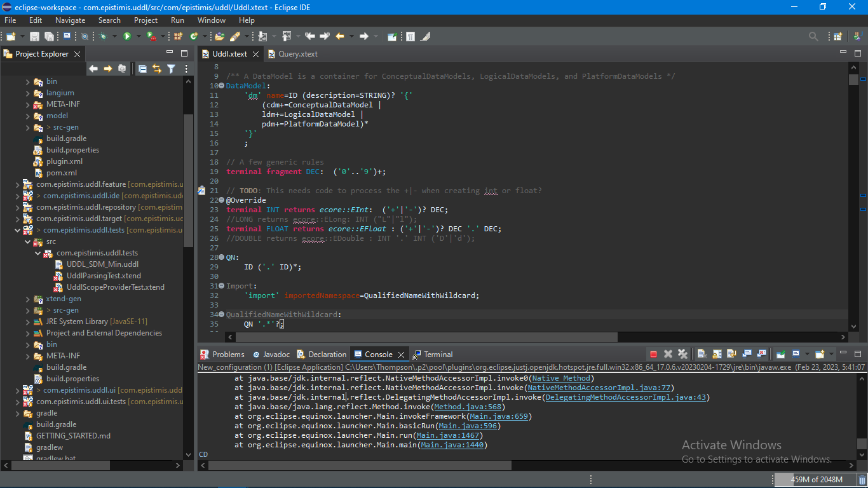The height and width of the screenshot is (488, 868).
Task: Jump to Last Edit Location icon
Action: 310,36
